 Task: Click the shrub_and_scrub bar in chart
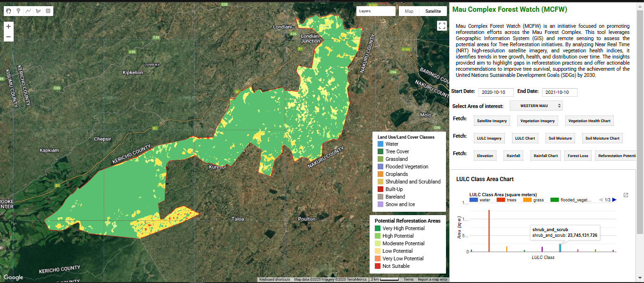560,248
